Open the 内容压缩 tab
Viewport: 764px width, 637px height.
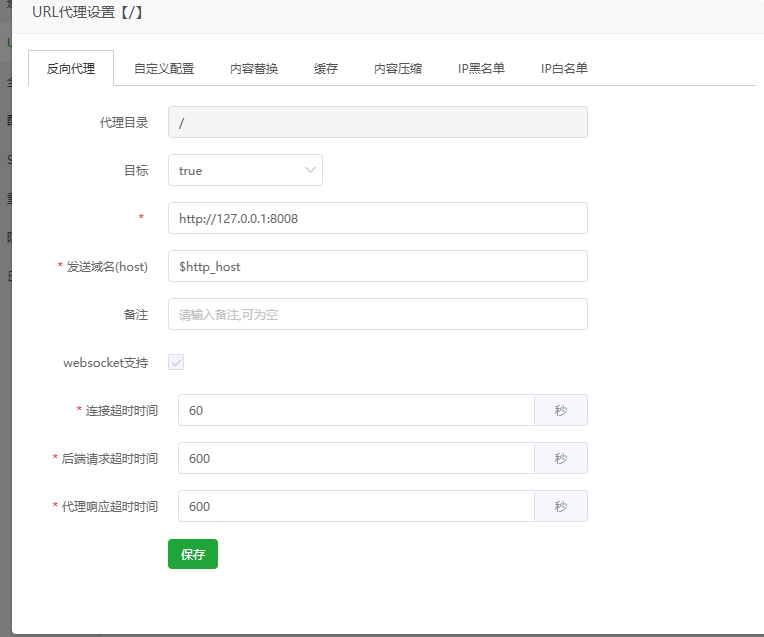(398, 69)
